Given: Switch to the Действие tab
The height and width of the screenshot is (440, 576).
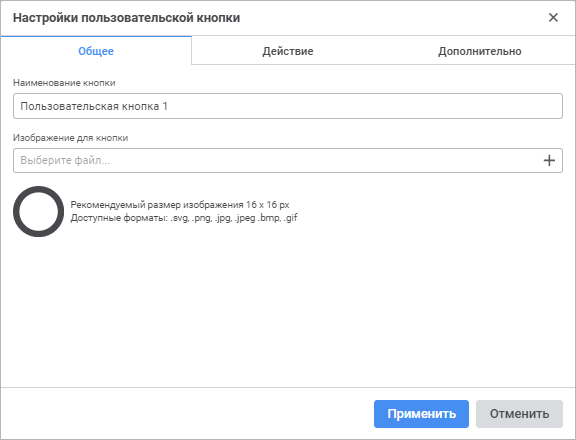Looking at the screenshot, I should [288, 51].
